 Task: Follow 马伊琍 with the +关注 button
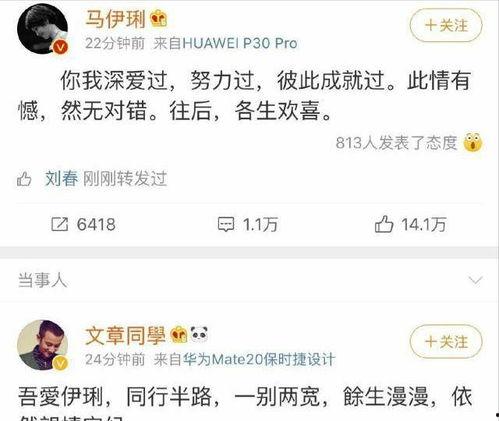[446, 25]
